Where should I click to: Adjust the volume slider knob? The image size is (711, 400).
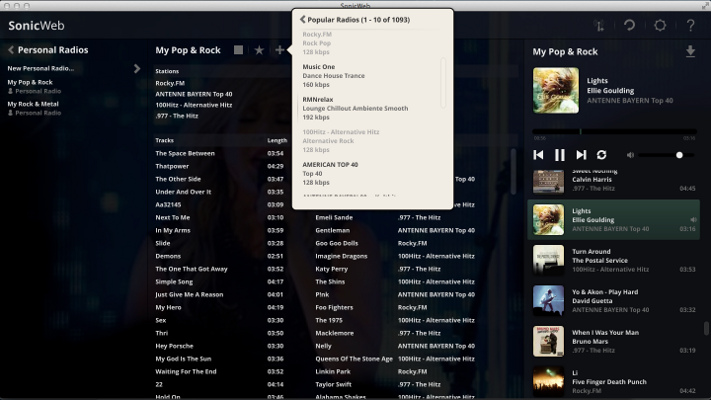(x=679, y=155)
